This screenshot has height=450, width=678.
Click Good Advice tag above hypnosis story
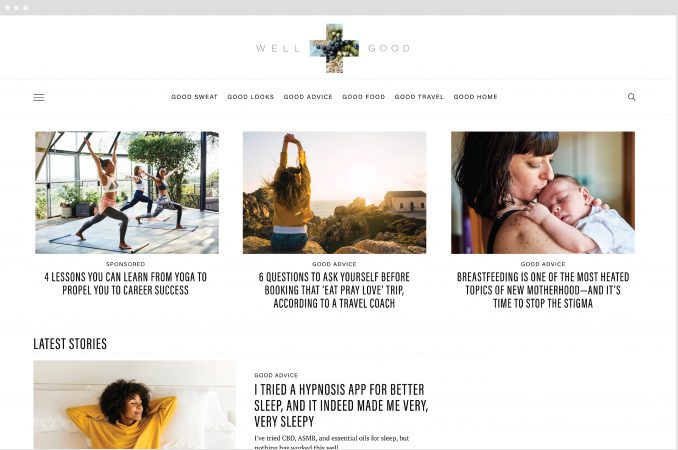point(276,375)
